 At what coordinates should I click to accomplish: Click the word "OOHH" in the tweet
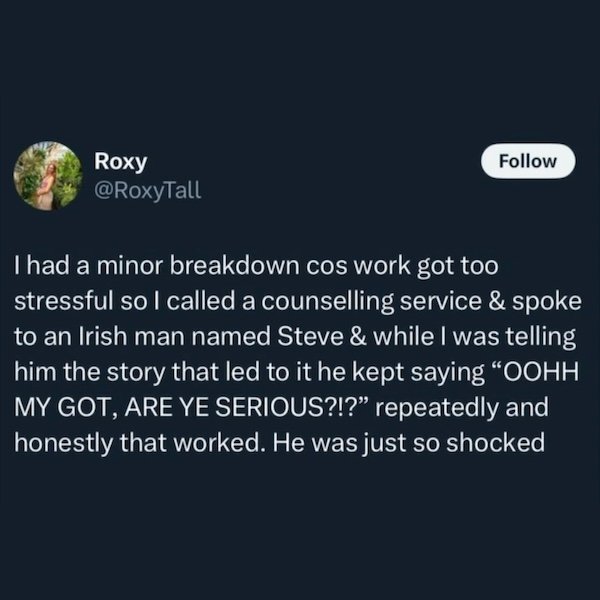pyautogui.click(x=541, y=371)
